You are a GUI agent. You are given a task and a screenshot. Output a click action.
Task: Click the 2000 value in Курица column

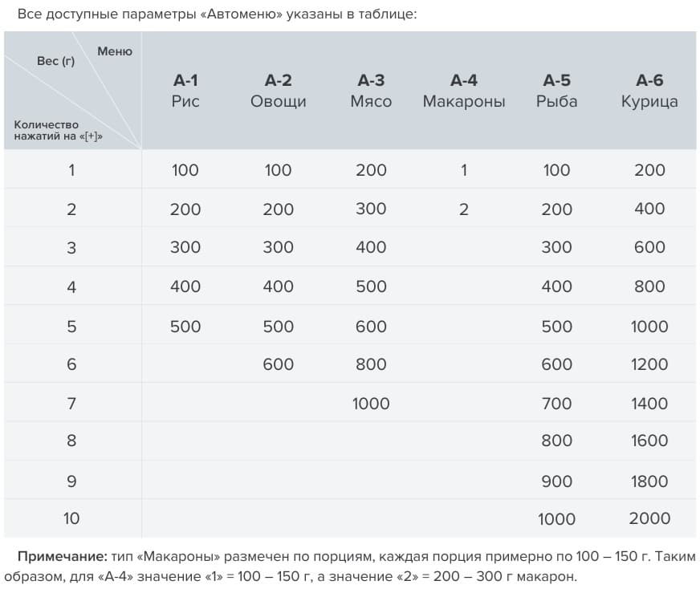pos(649,518)
